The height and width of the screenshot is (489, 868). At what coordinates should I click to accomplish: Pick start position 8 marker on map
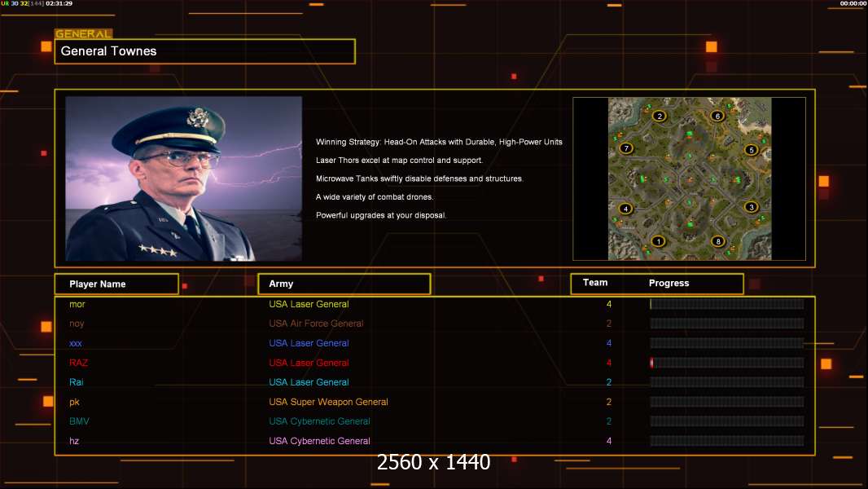click(718, 241)
